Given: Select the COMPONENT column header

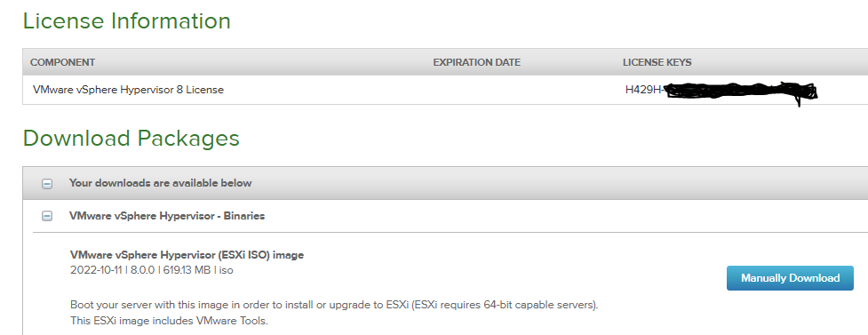Looking at the screenshot, I should pos(62,62).
